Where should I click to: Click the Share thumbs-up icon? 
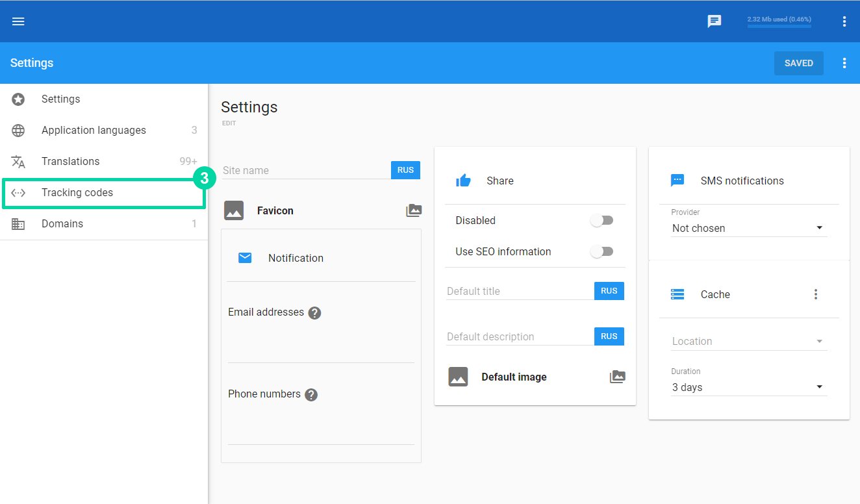point(463,181)
